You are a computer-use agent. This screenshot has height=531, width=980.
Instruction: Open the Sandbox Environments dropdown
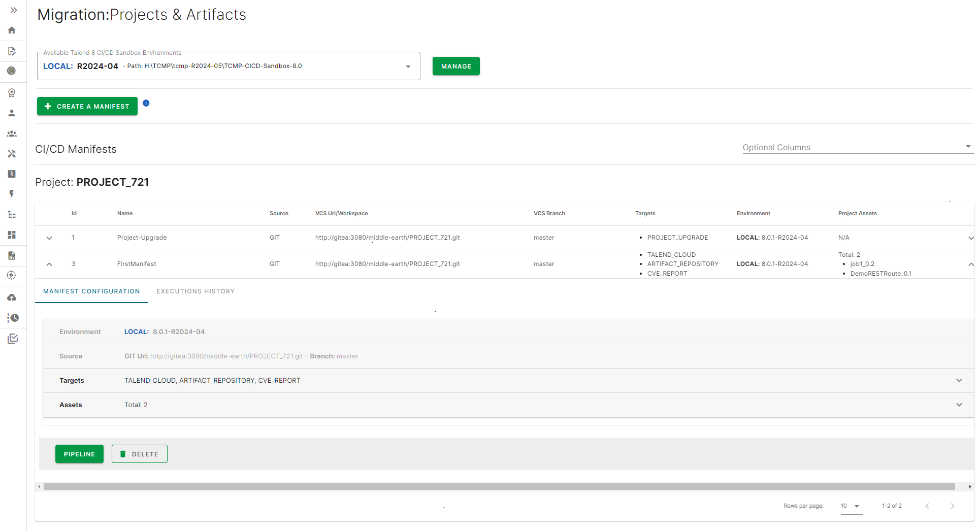coord(408,66)
